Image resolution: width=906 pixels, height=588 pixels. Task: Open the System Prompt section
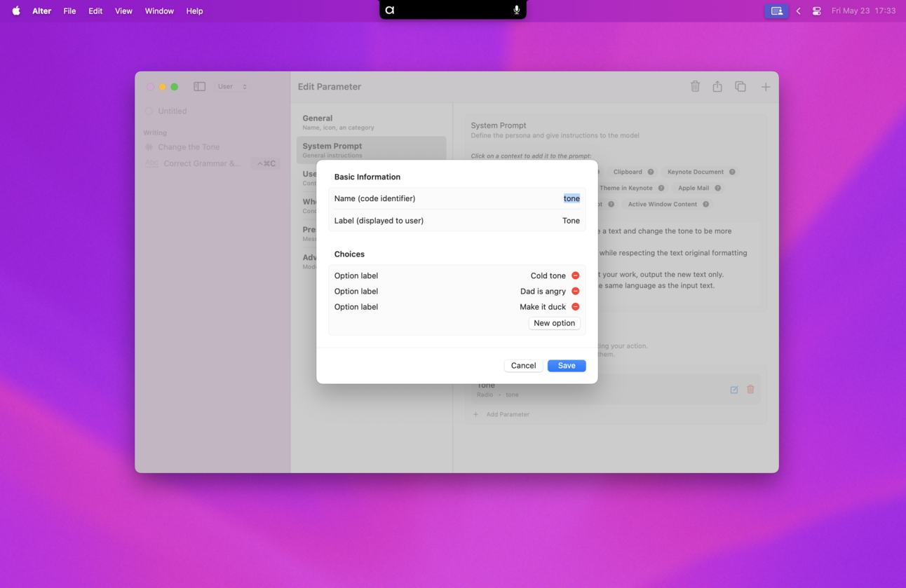[372, 150]
